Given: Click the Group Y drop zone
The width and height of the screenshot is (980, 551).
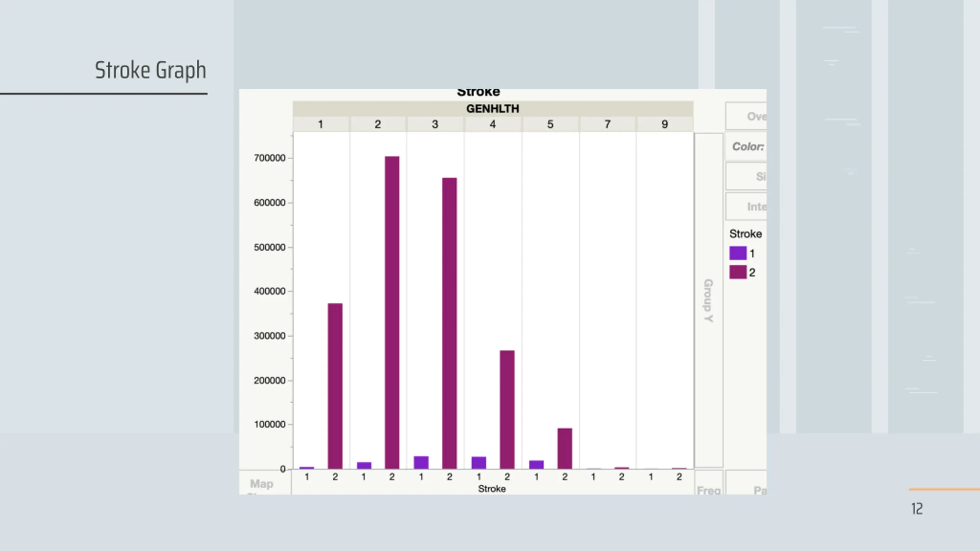Looking at the screenshot, I should pos(709,300).
